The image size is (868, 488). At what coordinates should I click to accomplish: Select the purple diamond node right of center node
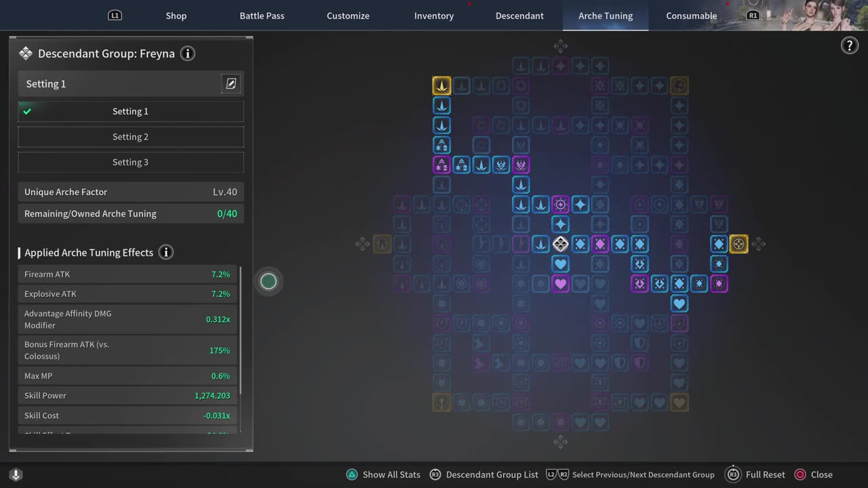(x=600, y=244)
